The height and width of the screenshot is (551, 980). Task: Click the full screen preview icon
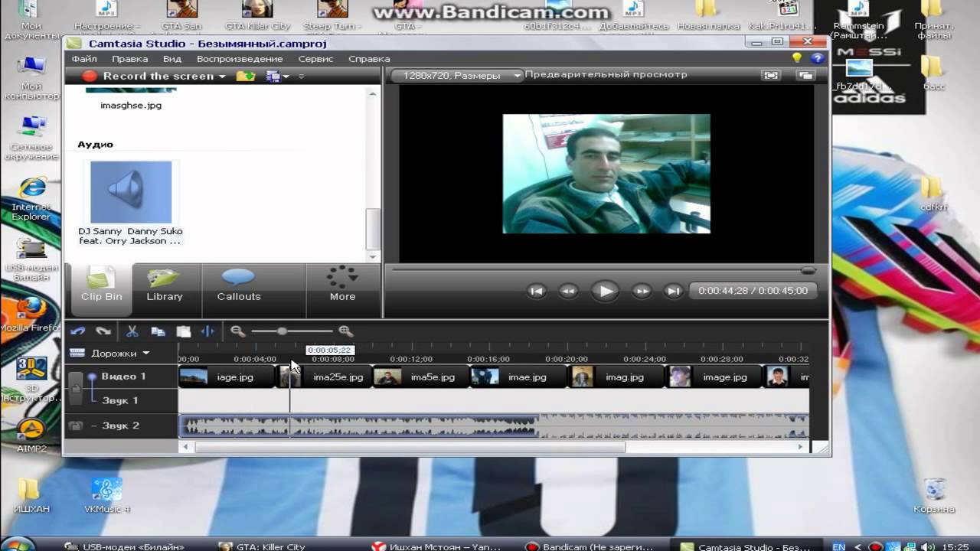(771, 75)
